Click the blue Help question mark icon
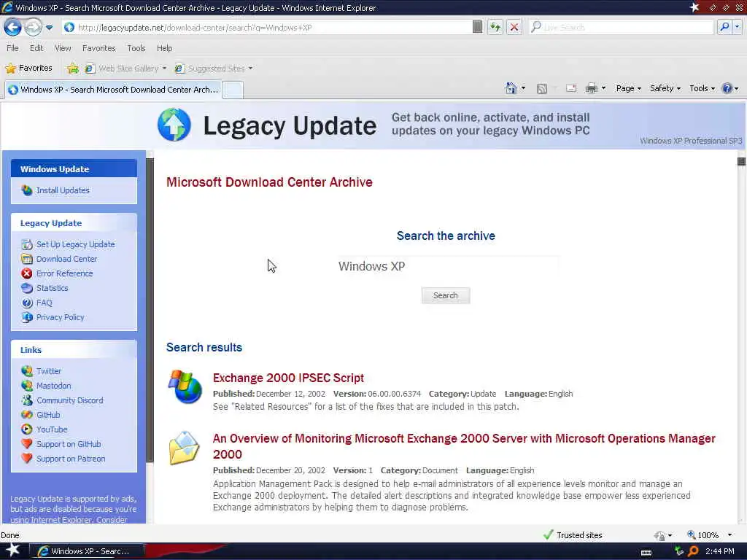The height and width of the screenshot is (560, 747). 727,88
